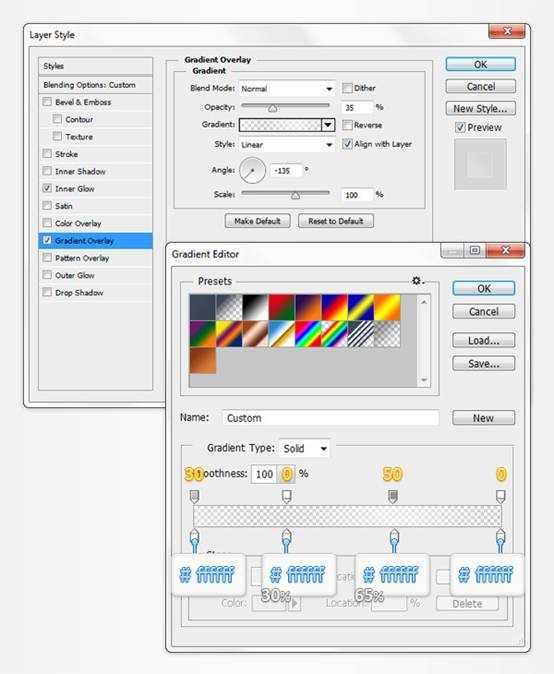Screen dimensions: 554x674
Task: Select the Transparent Stripes preset
Action: [361, 334]
